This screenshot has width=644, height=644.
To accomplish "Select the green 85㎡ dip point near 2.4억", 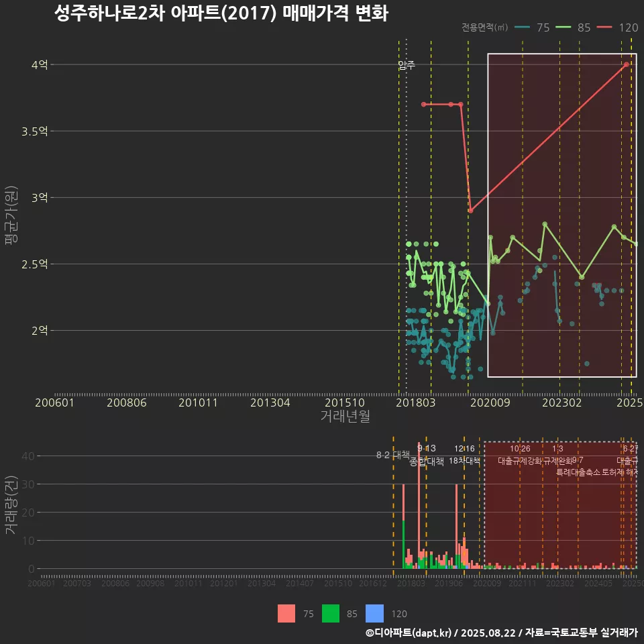I will tap(582, 277).
